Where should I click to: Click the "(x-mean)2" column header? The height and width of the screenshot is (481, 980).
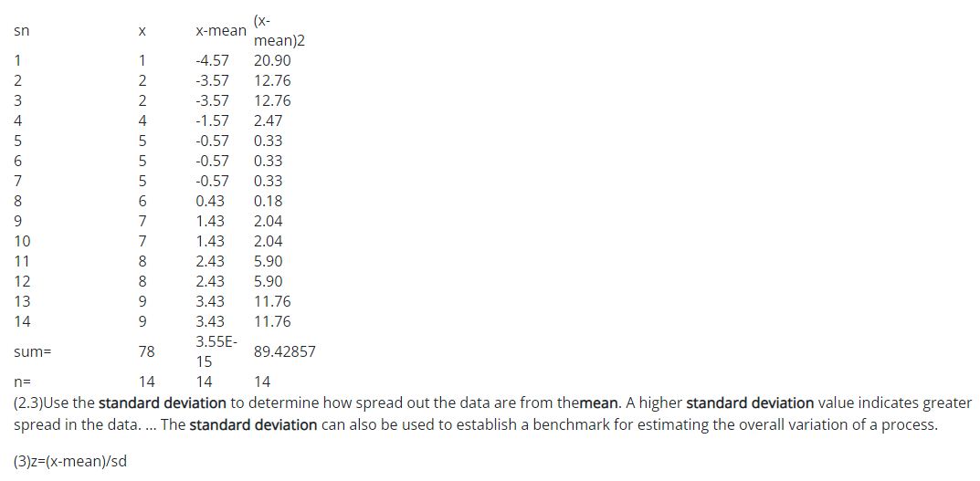tap(279, 31)
